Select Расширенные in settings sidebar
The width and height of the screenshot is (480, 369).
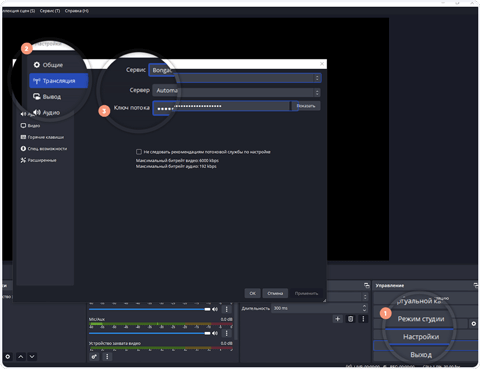(x=42, y=160)
